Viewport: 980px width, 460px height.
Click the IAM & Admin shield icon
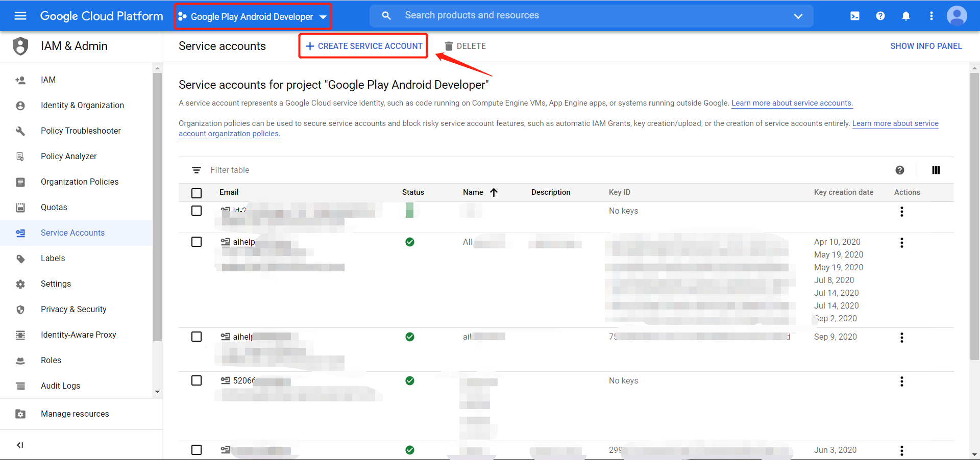(x=20, y=46)
